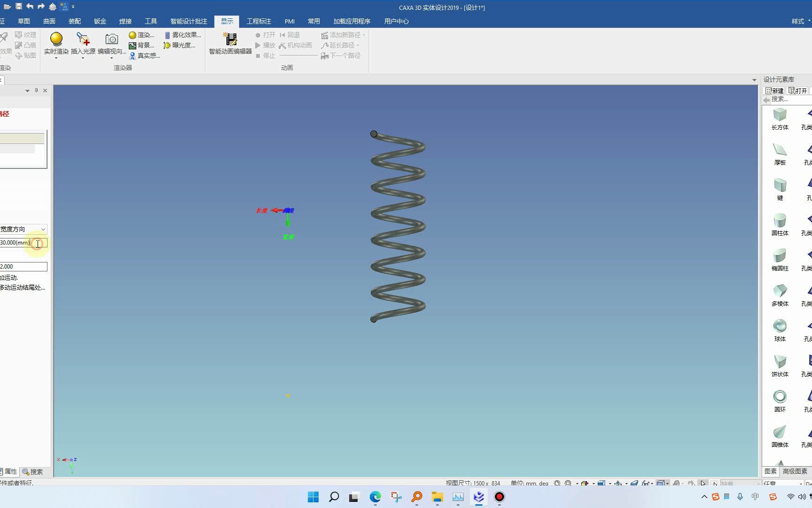Switch to the Tools (工具) ribbon tab
This screenshot has width=812, height=508.
coord(151,21)
